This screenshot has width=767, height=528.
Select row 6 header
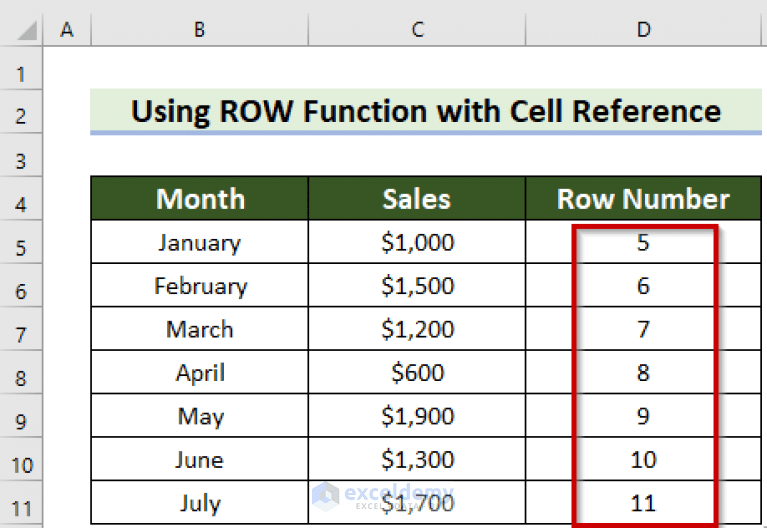(x=21, y=285)
